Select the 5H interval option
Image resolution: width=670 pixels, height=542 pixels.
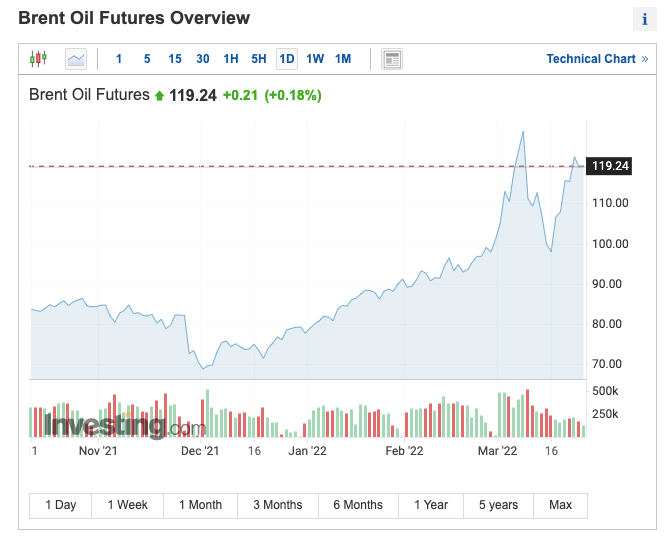coord(259,59)
